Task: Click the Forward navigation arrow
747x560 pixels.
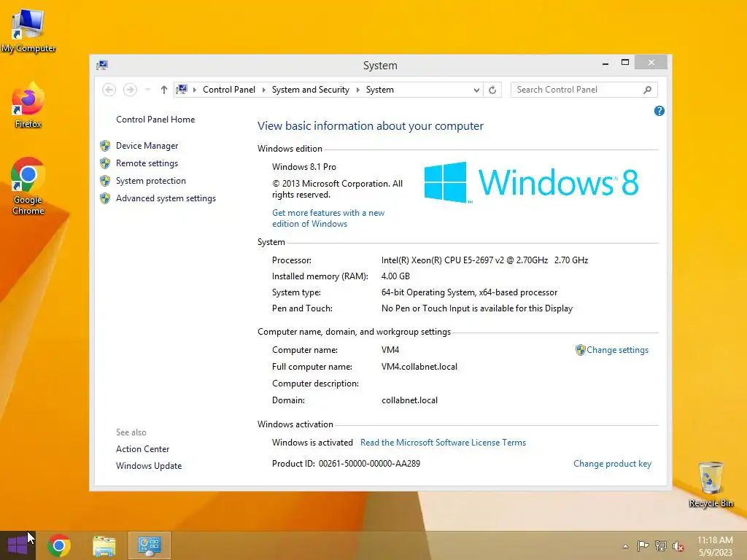Action: pyautogui.click(x=130, y=90)
